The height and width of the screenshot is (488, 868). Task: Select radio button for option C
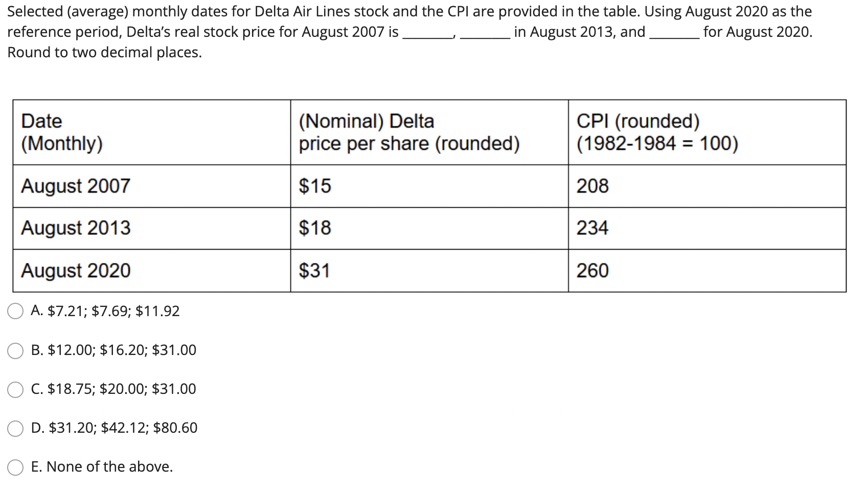15,389
